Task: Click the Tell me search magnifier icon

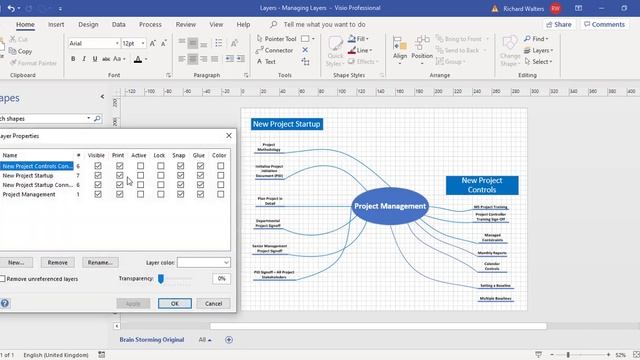Action: (273, 24)
